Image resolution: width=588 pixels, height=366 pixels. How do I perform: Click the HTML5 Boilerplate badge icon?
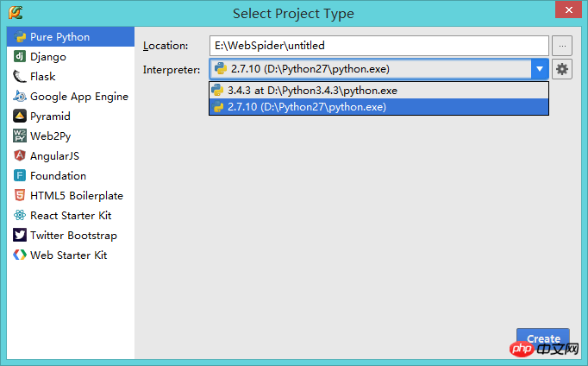point(20,195)
